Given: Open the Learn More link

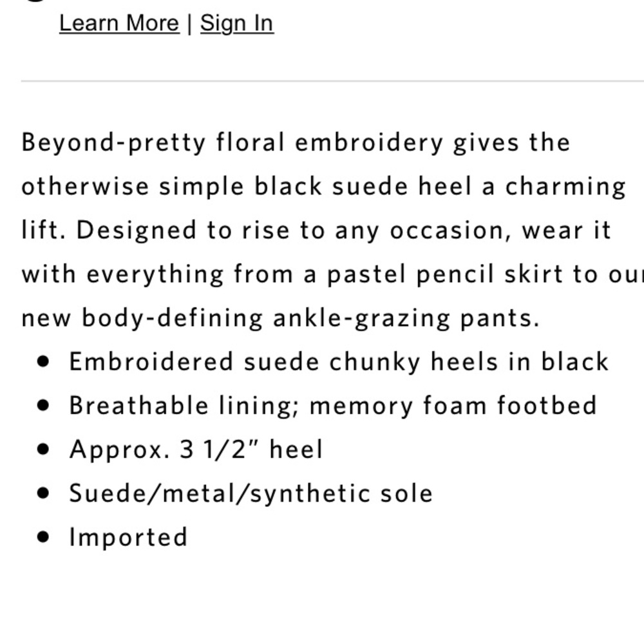Looking at the screenshot, I should click(x=120, y=23).
